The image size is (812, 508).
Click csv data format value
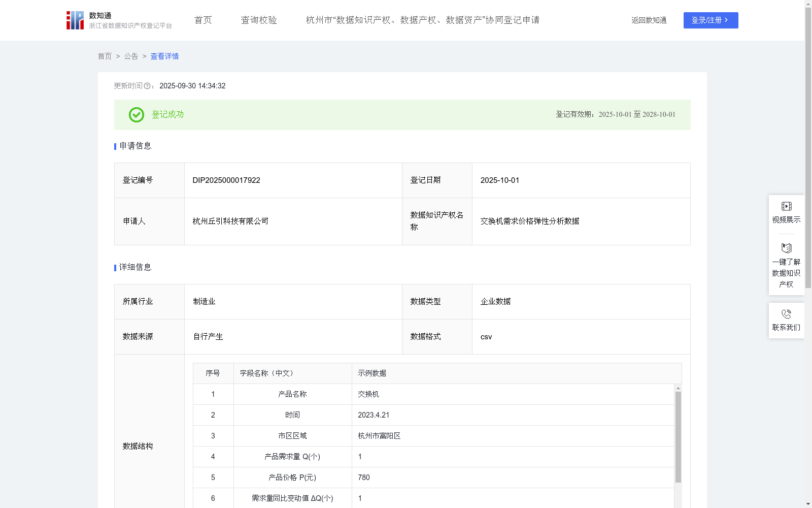pos(486,337)
